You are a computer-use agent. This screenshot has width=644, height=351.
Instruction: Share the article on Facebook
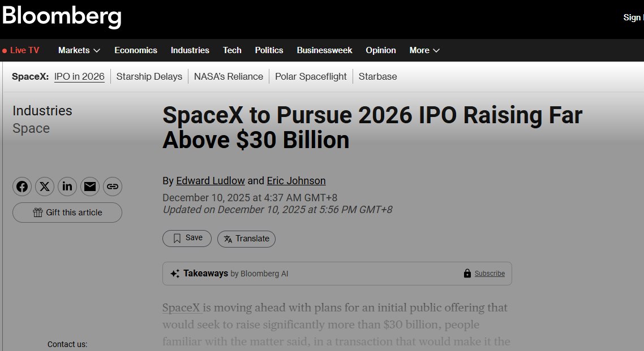(x=22, y=186)
